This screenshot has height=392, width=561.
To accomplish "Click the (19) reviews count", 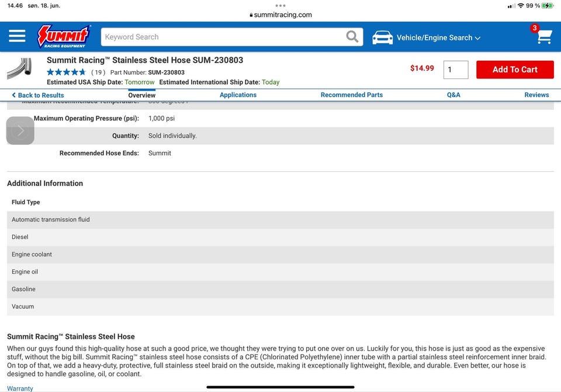I will click(x=98, y=72).
